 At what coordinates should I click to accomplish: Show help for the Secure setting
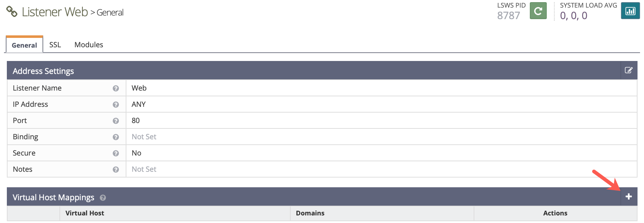tap(116, 153)
